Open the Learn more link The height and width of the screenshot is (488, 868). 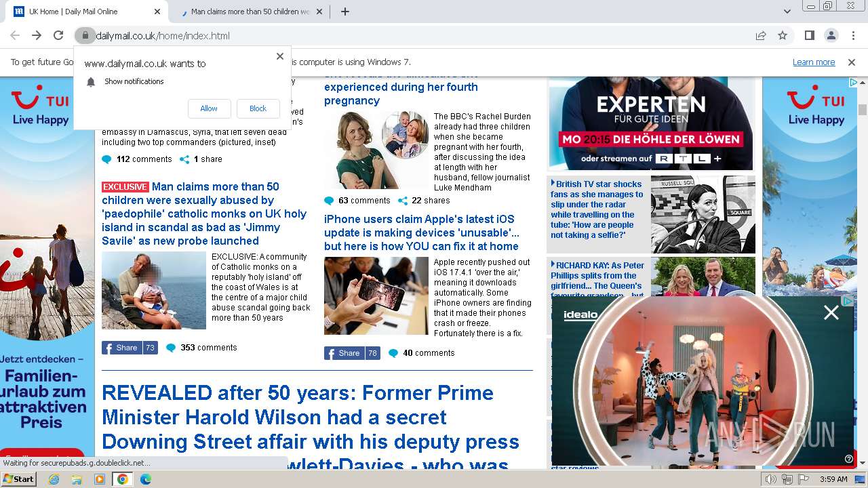pos(814,62)
